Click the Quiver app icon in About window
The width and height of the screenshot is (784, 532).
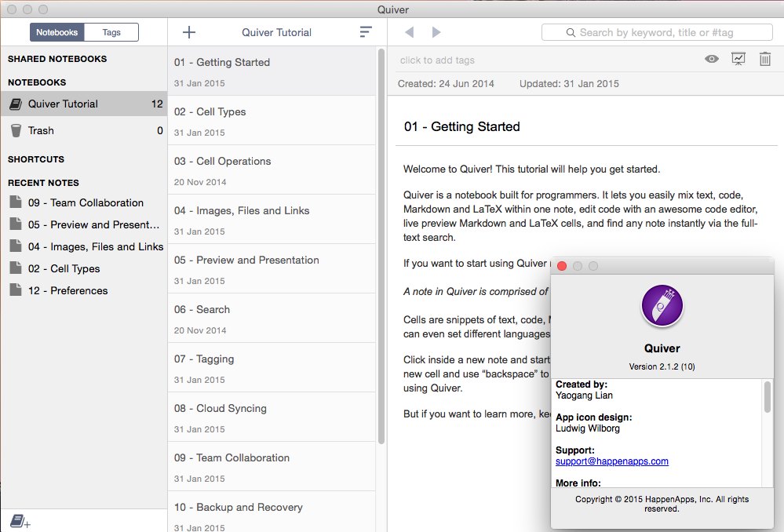point(662,305)
